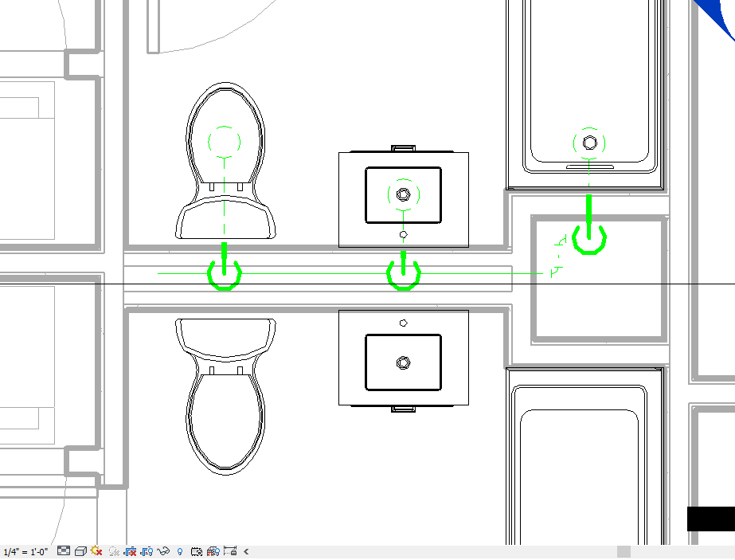Select the upper sink fixture
Screen dimensions: 735x560
coord(403,194)
